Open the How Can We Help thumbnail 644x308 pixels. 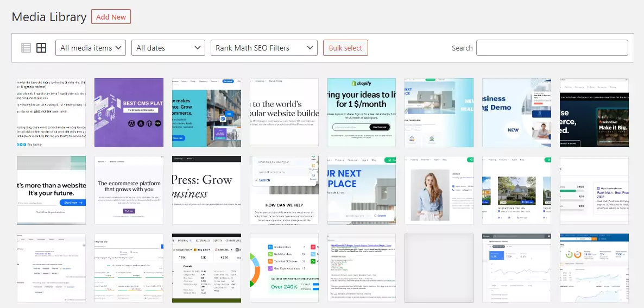284,190
